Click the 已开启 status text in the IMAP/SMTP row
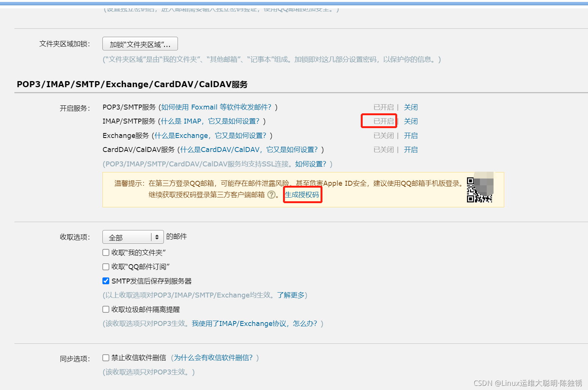 click(384, 121)
